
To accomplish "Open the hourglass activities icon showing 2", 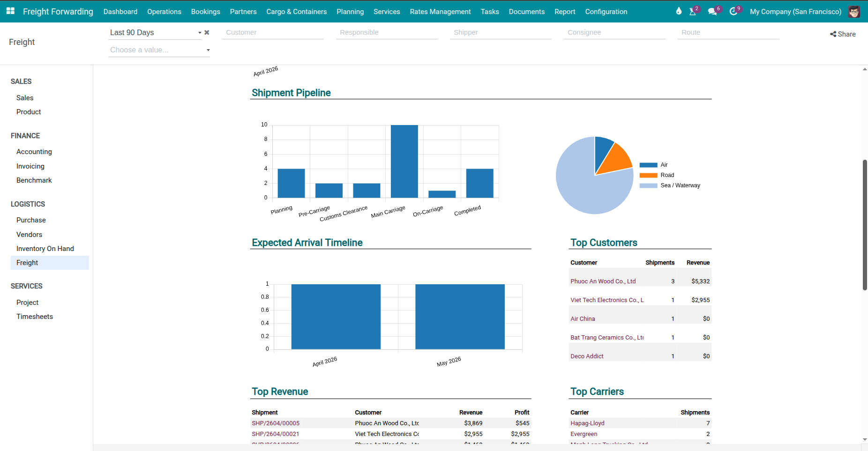I will click(x=692, y=12).
